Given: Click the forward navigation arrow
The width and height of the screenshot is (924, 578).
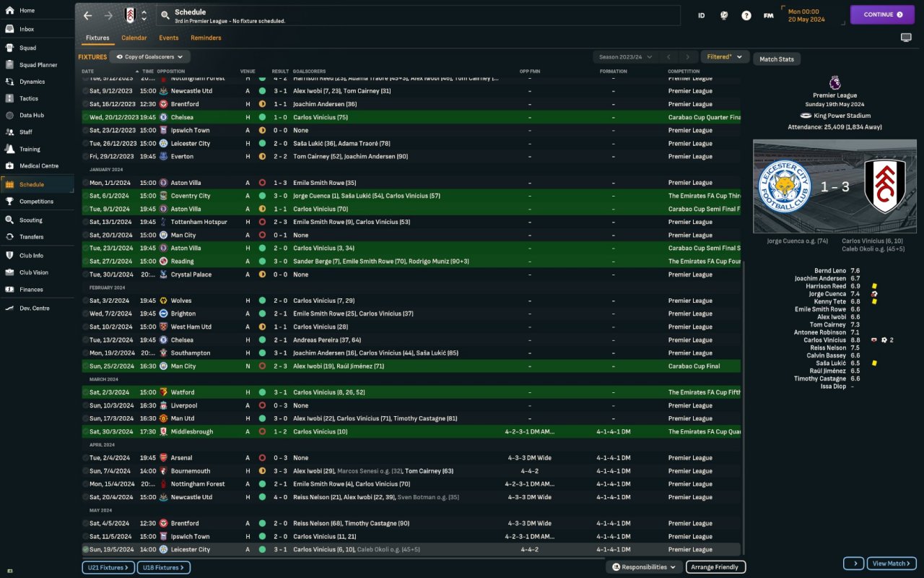Looking at the screenshot, I should 108,15.
